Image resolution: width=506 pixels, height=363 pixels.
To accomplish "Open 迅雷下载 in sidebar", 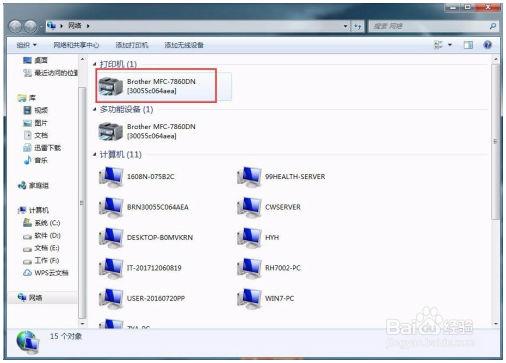I will pos(42,148).
